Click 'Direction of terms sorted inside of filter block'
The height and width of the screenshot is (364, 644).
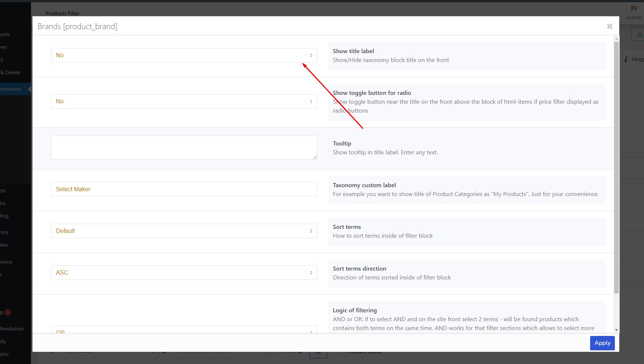click(392, 277)
